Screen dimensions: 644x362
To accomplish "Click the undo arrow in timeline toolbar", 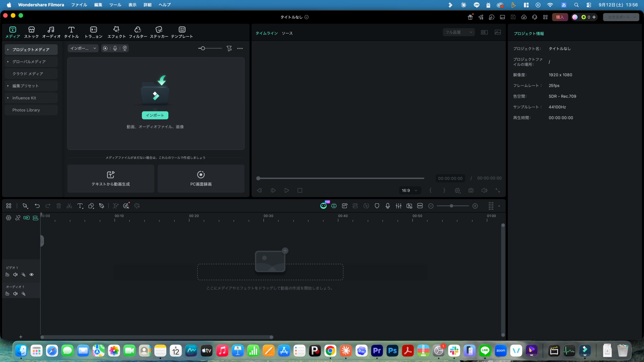I will (37, 206).
